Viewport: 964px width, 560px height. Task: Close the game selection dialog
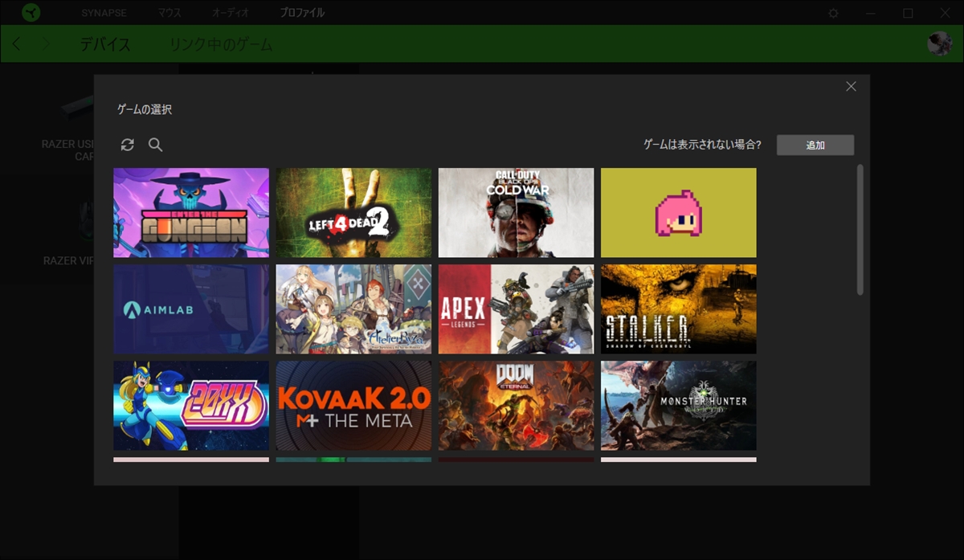click(851, 86)
